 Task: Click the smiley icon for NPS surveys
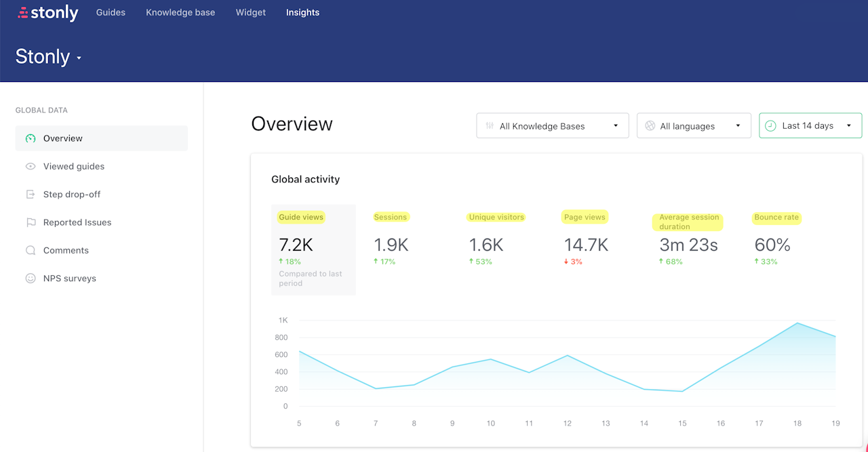31,279
